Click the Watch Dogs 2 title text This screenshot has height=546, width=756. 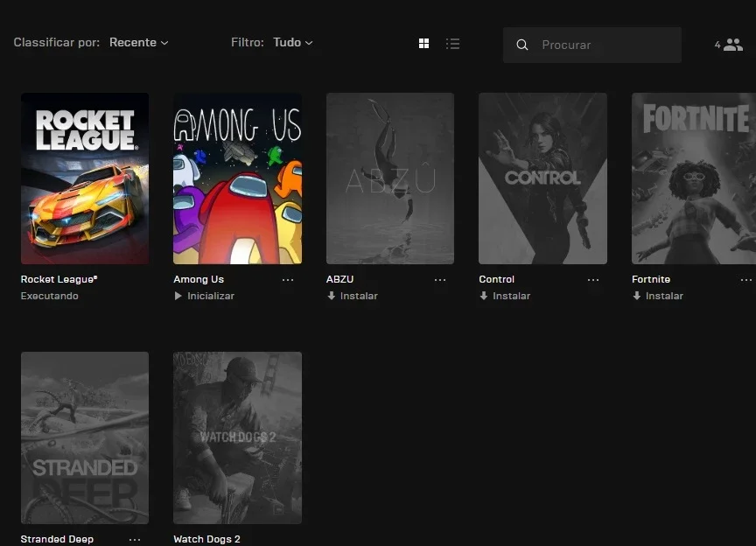[x=206, y=539]
